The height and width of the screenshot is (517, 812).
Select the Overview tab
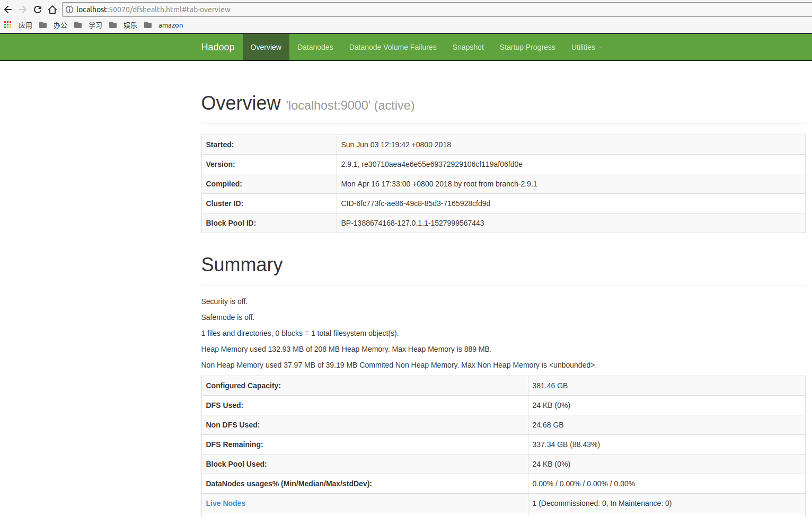(266, 47)
